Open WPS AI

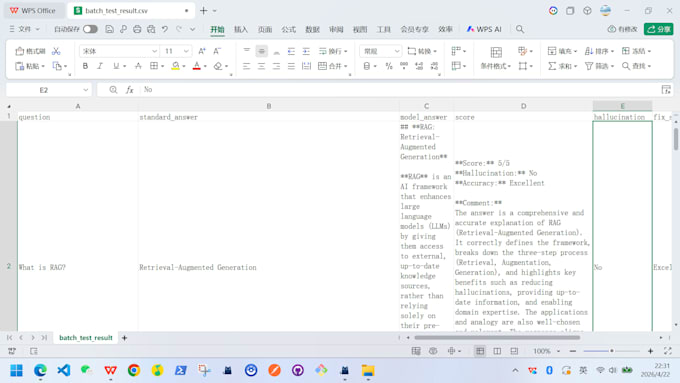484,29
